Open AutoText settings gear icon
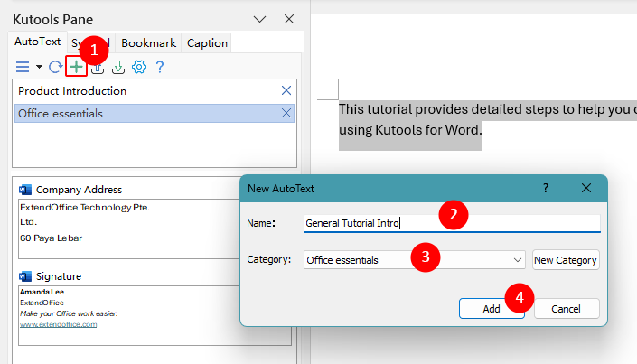The image size is (637, 364). click(139, 67)
